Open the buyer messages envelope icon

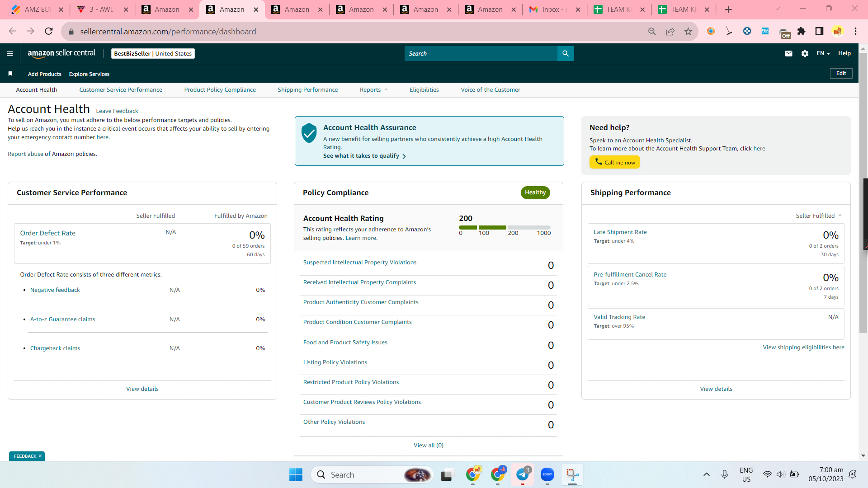coord(788,53)
